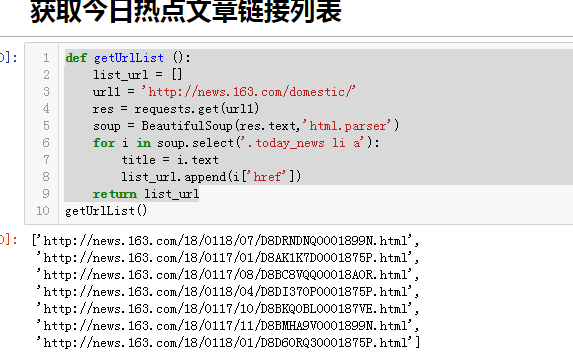This screenshot has width=573, height=361.
Task: Click the getUrlList() call on line 10
Action: (x=106, y=210)
